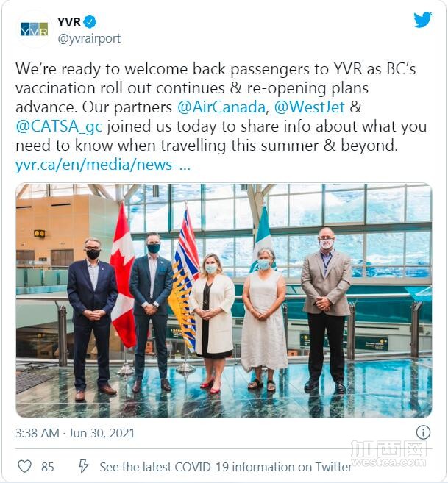See the latest COVID-19 information on Twitter
The image size is (448, 483).
[225, 467]
